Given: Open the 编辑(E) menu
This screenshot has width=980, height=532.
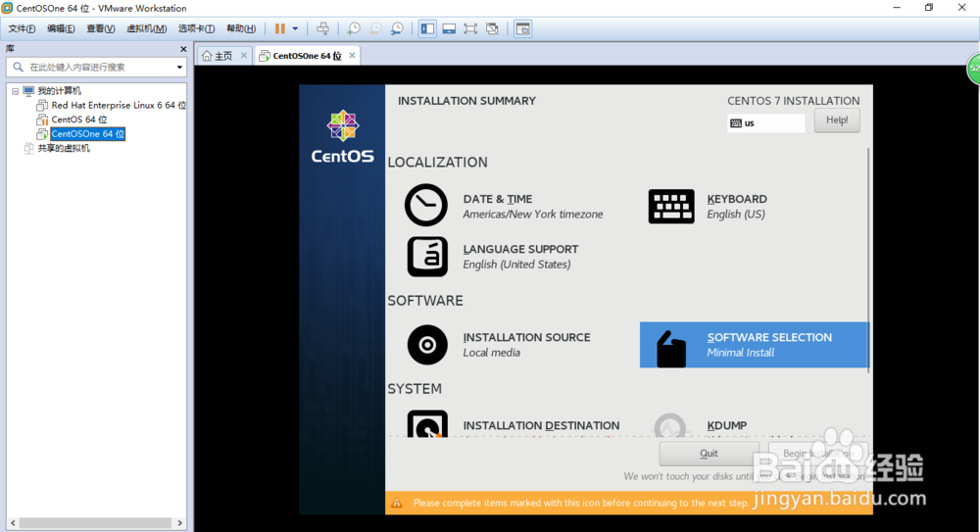Looking at the screenshot, I should (x=61, y=28).
